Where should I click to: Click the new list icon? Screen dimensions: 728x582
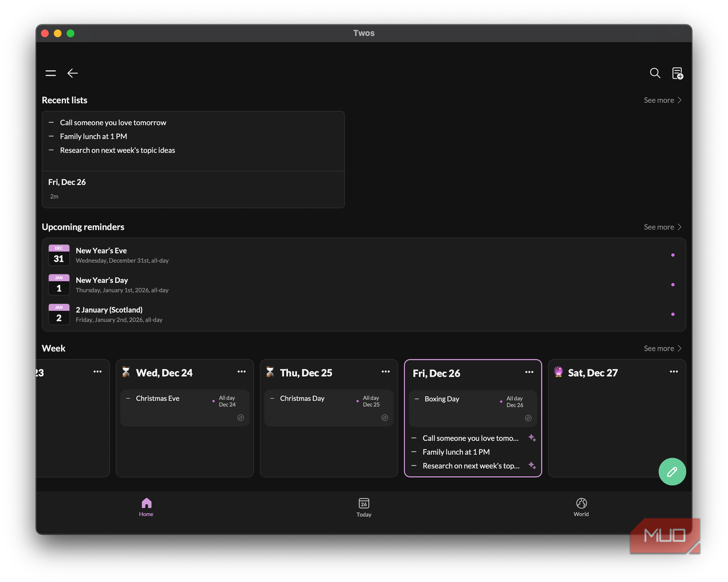(677, 73)
